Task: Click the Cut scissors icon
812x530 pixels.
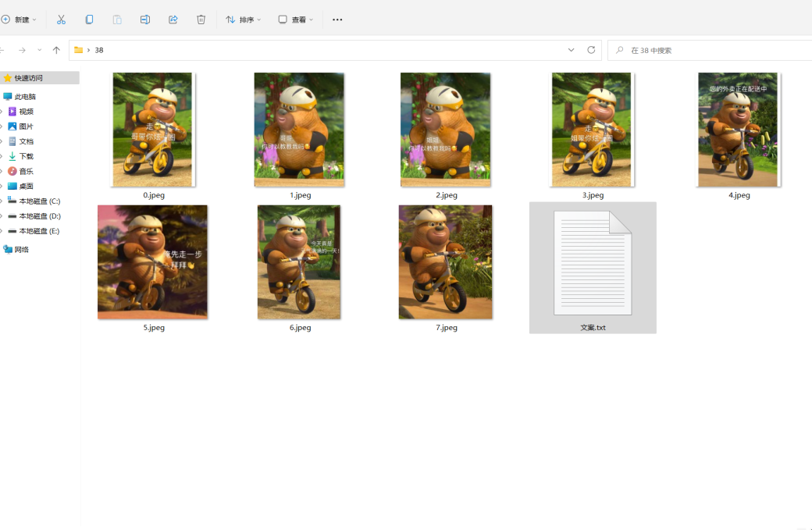Action: pos(61,20)
